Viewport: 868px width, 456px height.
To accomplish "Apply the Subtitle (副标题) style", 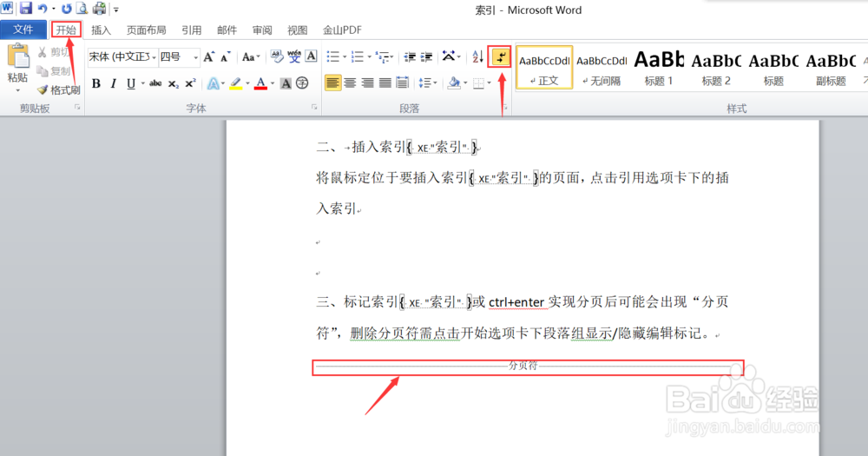I will [831, 68].
